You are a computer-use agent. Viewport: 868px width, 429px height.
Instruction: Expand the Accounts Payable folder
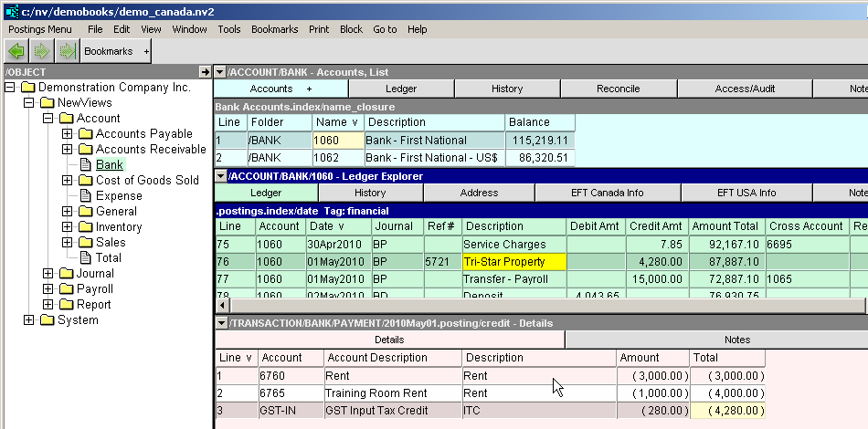click(67, 134)
